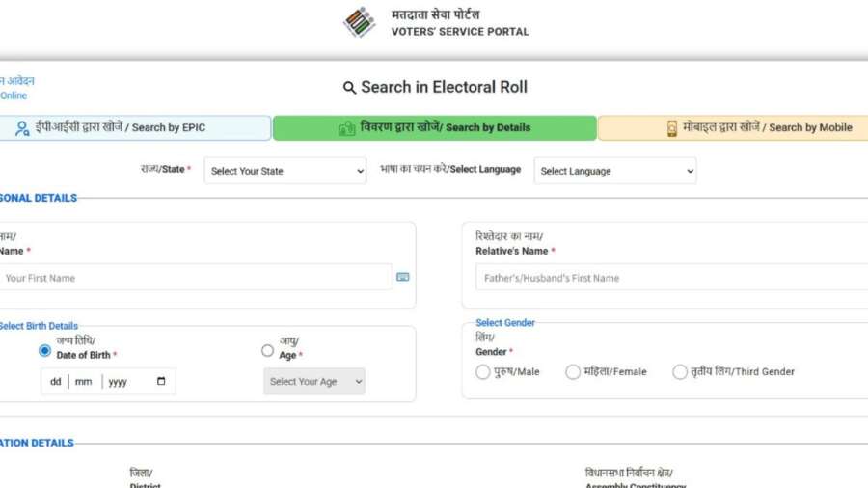The image size is (868, 488).
Task: Select the Age radio button
Action: click(x=267, y=351)
